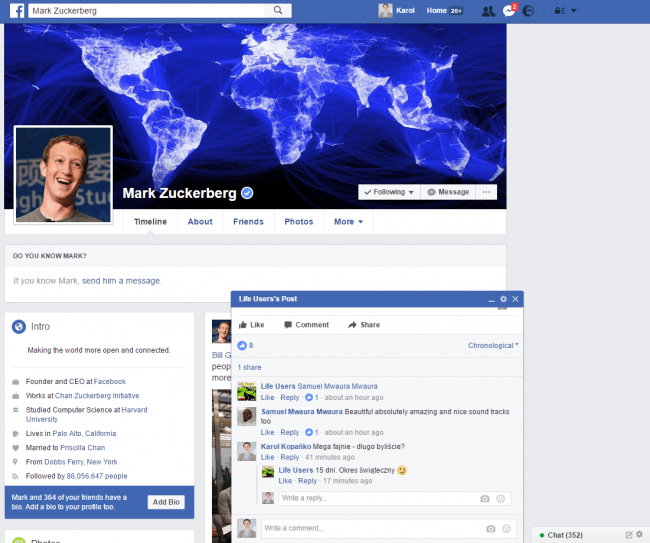Open the Chat (352) bar
The width and height of the screenshot is (650, 543).
tap(565, 535)
